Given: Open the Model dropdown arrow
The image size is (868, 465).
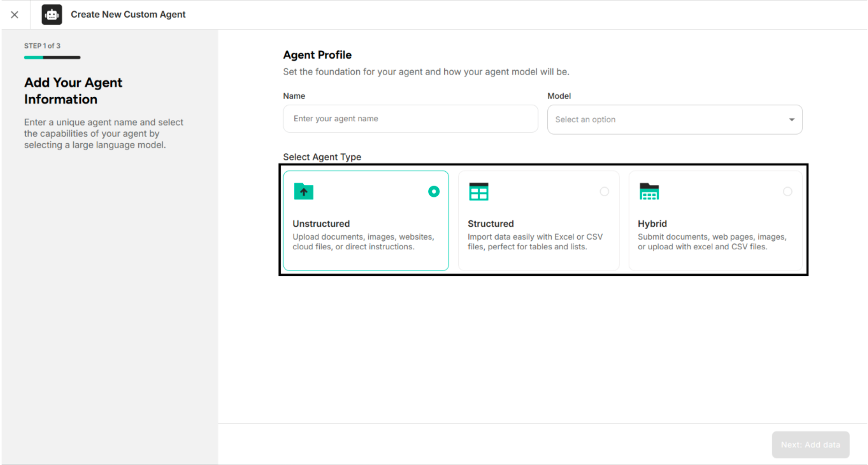Looking at the screenshot, I should click(791, 119).
